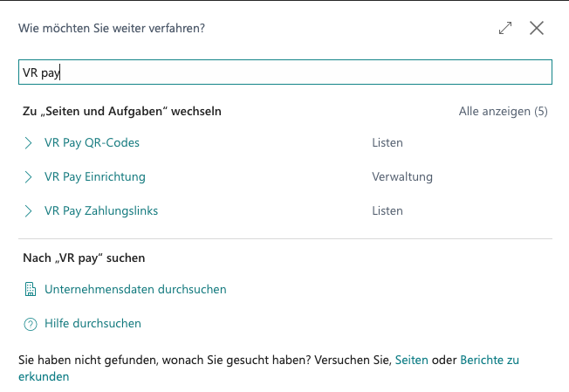Expand the chevron next to VR Pay QR-Codes
The image size is (569, 392).
29,142
